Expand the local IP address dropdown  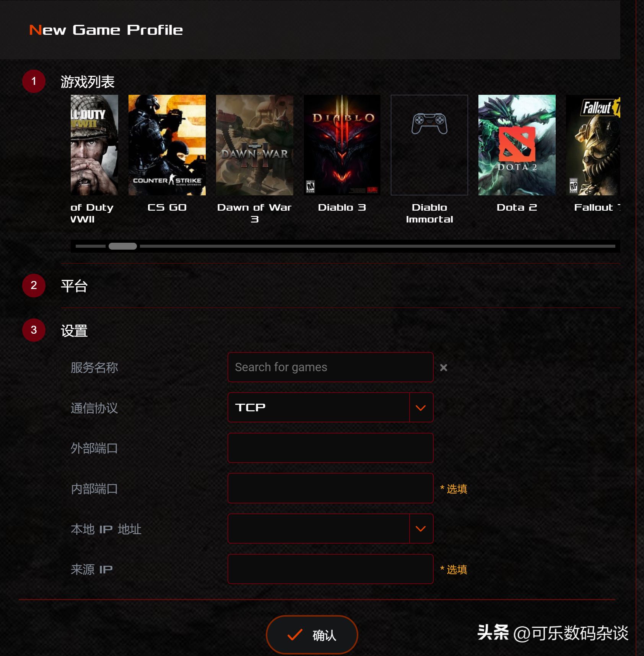pyautogui.click(x=421, y=529)
